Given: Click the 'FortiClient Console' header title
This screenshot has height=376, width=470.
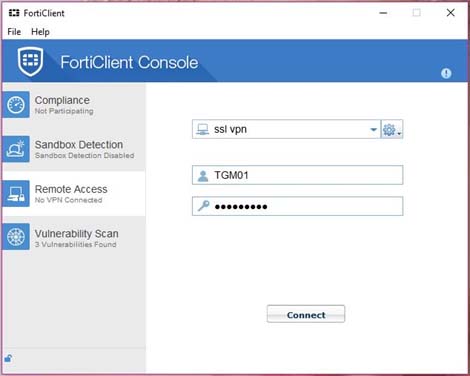Looking at the screenshot, I should [x=129, y=62].
